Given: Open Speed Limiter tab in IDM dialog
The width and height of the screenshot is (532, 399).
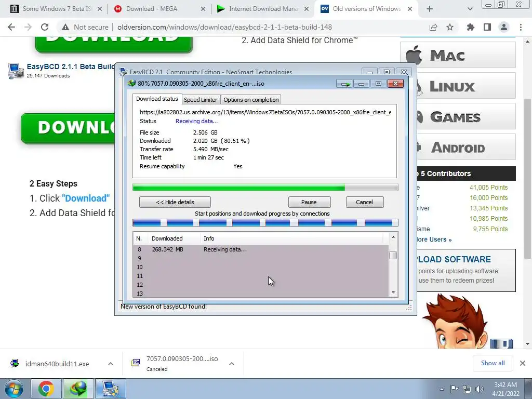Looking at the screenshot, I should coord(201,100).
